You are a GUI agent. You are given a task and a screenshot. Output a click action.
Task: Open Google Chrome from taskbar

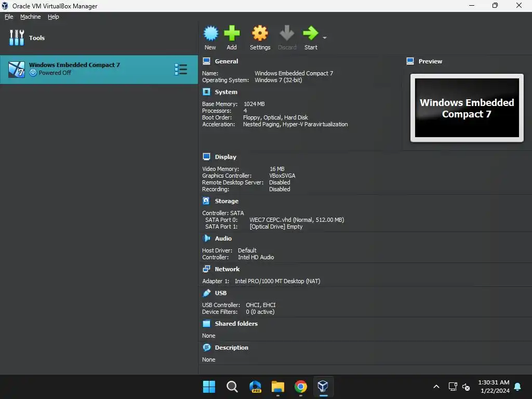pyautogui.click(x=301, y=387)
